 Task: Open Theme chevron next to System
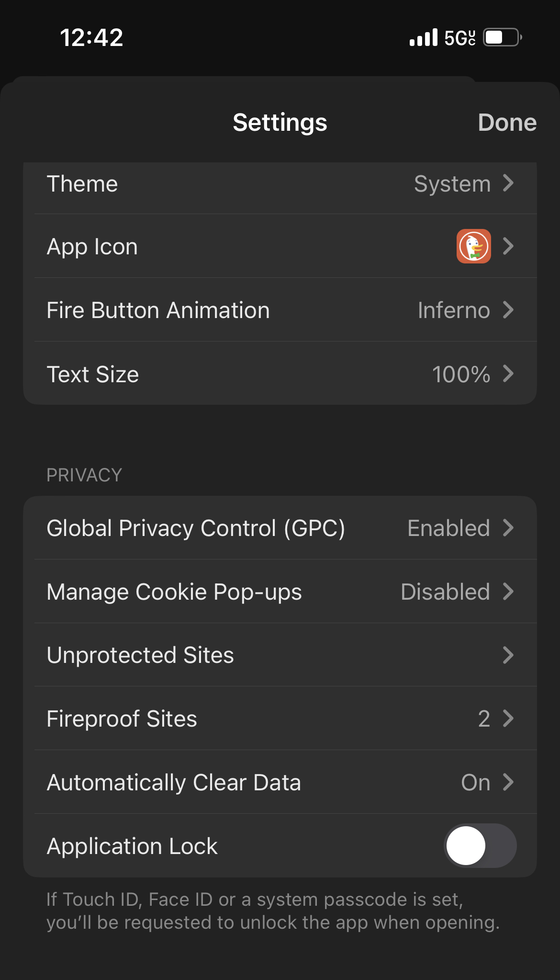508,183
